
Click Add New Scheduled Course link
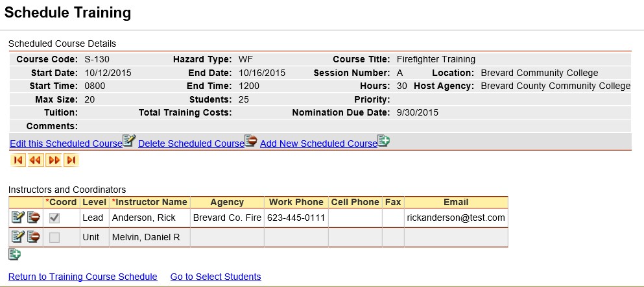[x=318, y=144]
